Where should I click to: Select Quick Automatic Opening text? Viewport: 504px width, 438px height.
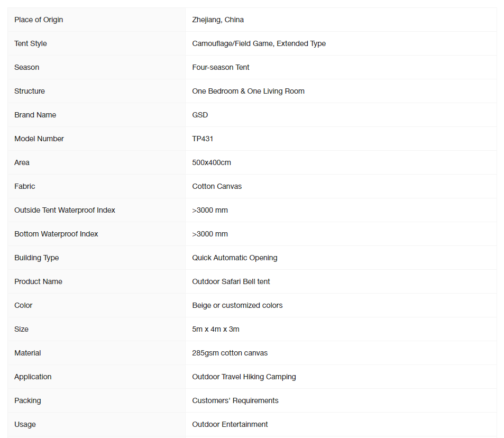click(x=235, y=258)
